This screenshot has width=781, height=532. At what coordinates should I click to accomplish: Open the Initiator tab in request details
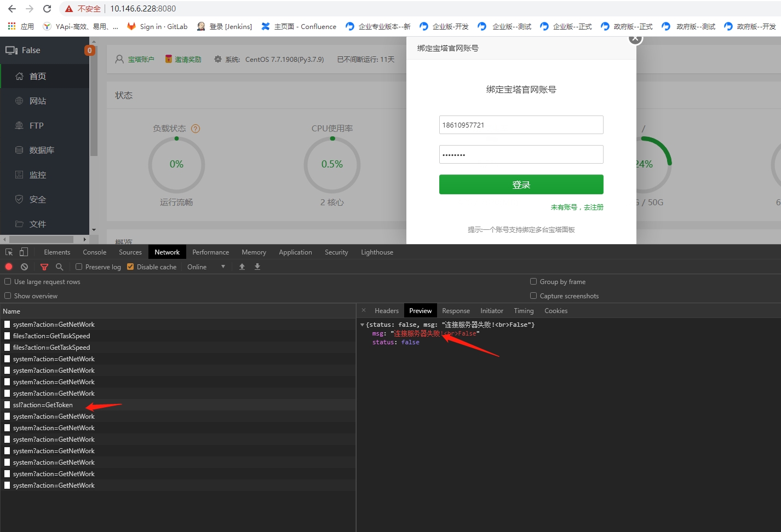[492, 310]
